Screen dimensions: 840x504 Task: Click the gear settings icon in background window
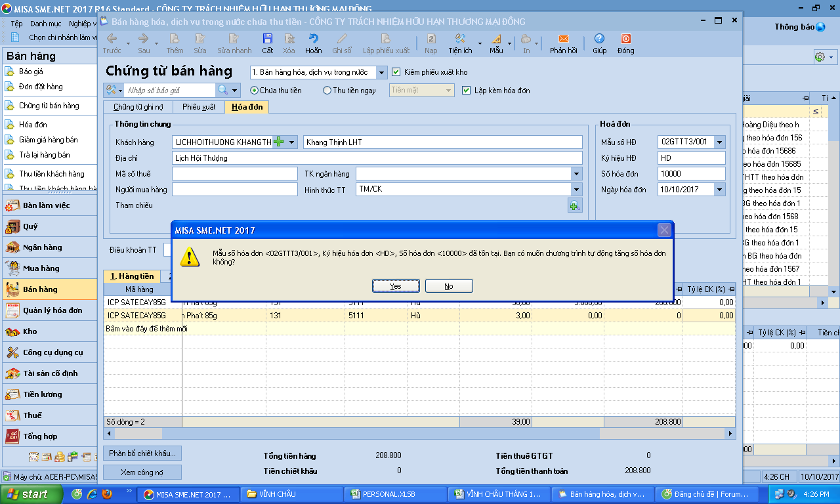pos(819,57)
